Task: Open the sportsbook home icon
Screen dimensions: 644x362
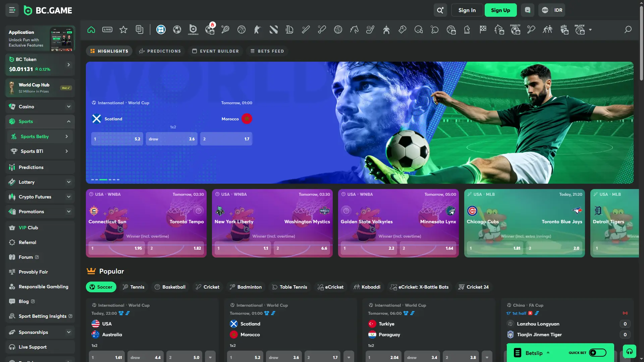Action: 91,29
